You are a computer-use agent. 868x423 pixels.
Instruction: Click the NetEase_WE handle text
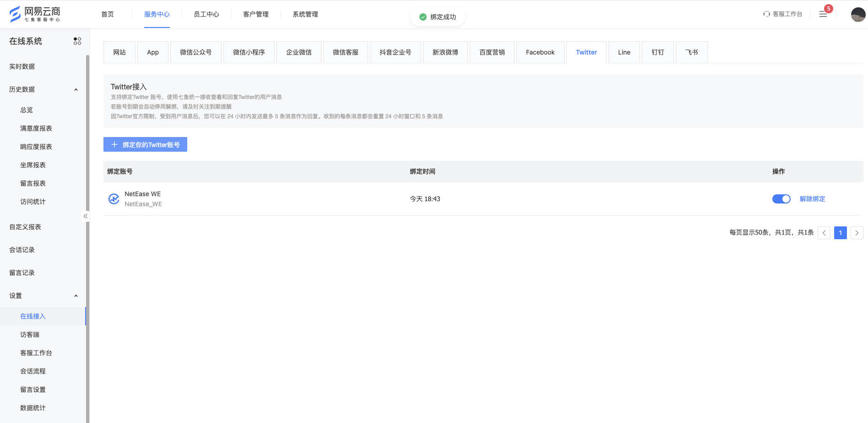tap(143, 204)
